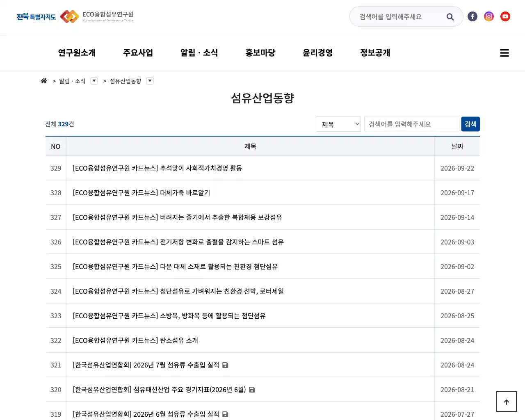525x420 pixels.
Task: Open post 탄소섬유 소개
Action: [x=136, y=340]
